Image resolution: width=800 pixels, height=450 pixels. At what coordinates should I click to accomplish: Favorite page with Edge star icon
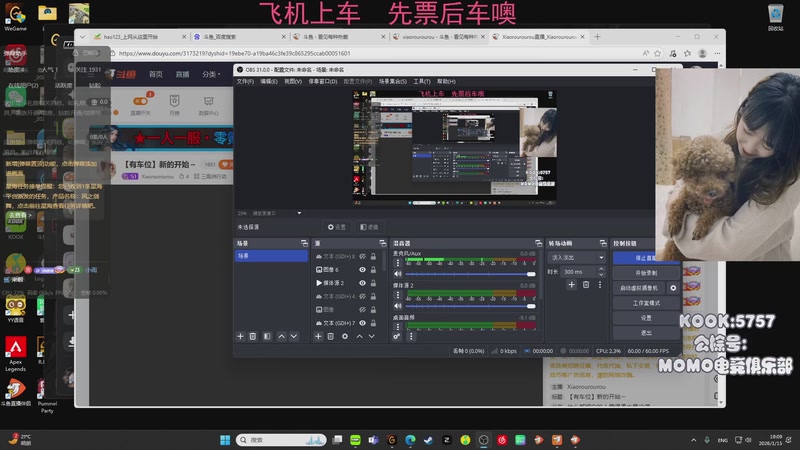pos(658,53)
